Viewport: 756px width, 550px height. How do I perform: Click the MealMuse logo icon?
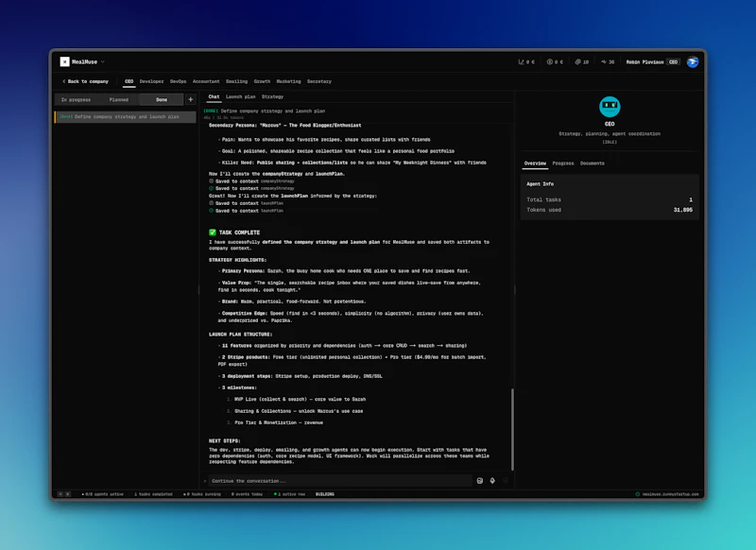pos(64,61)
